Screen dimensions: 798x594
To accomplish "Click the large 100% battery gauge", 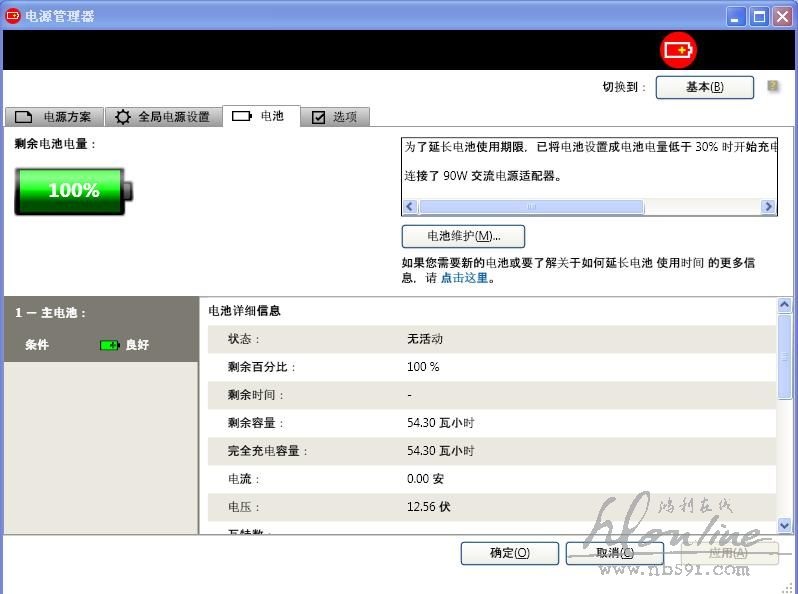I will tap(74, 191).
